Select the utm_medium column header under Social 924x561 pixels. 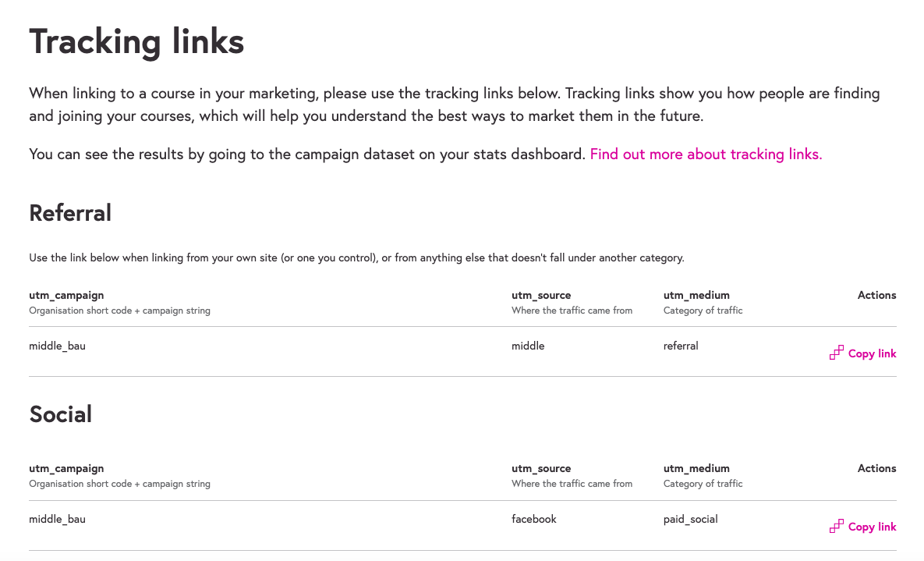pyautogui.click(x=696, y=469)
